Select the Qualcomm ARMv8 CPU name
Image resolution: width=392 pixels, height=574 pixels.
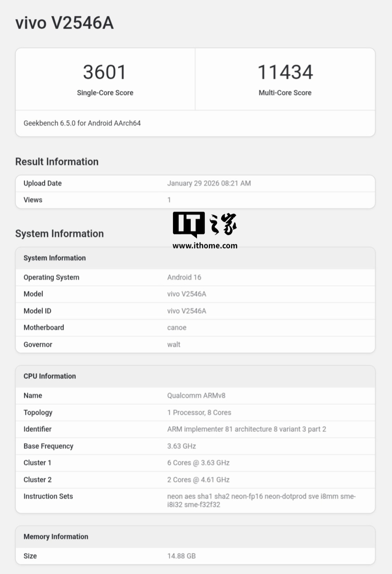pyautogui.click(x=196, y=396)
